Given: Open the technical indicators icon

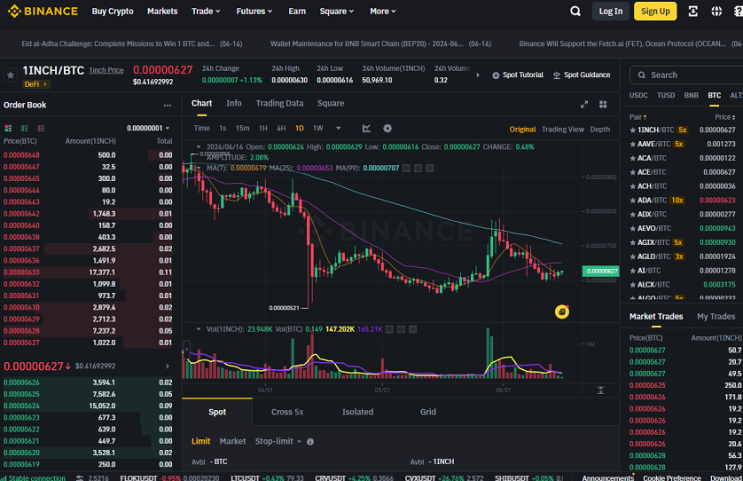Looking at the screenshot, I should [366, 128].
